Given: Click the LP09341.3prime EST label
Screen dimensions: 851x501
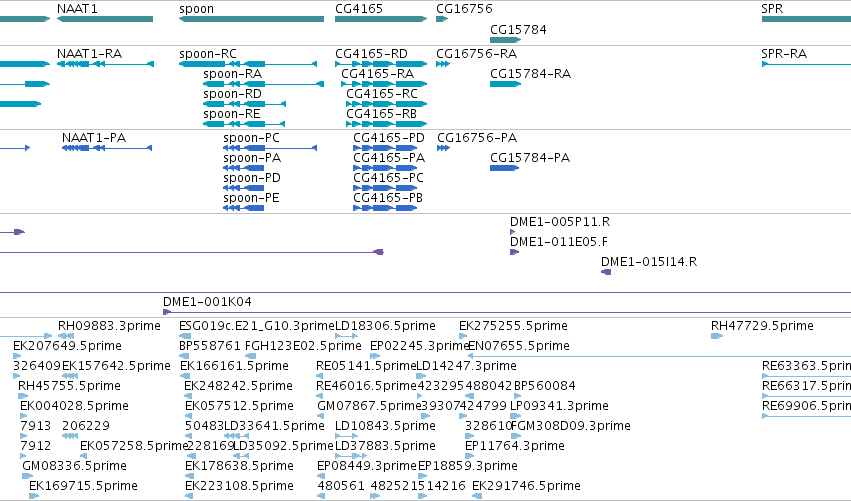Looking at the screenshot, I should click(x=560, y=406).
